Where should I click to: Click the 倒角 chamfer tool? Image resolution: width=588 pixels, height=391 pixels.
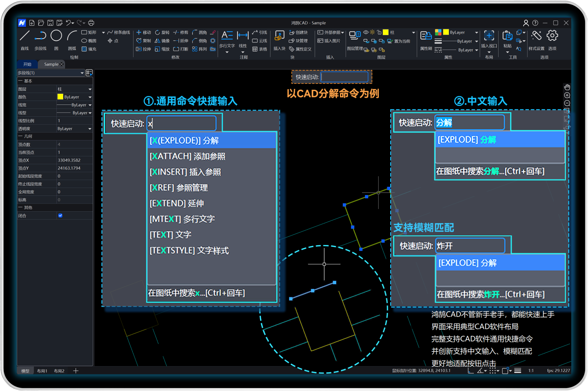[x=199, y=41]
